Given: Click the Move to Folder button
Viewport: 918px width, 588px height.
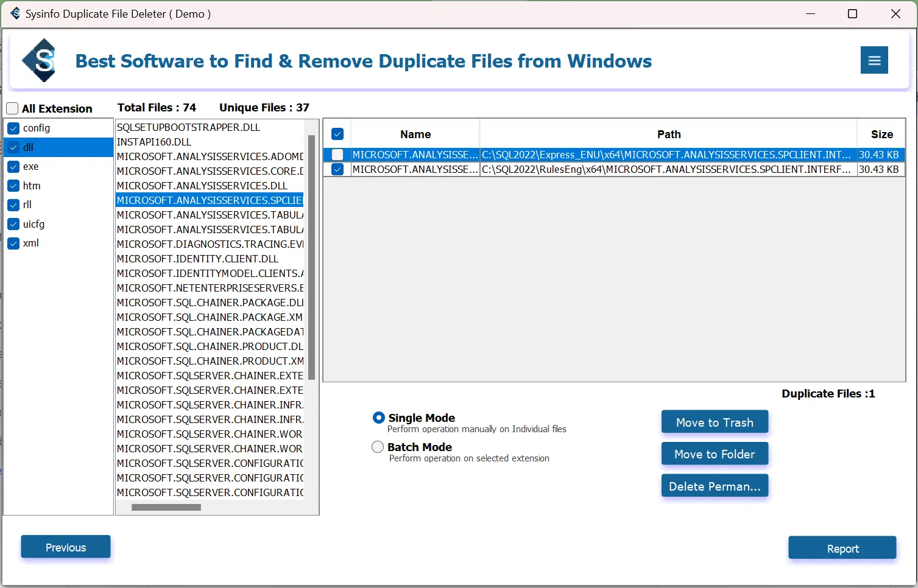Looking at the screenshot, I should 715,454.
